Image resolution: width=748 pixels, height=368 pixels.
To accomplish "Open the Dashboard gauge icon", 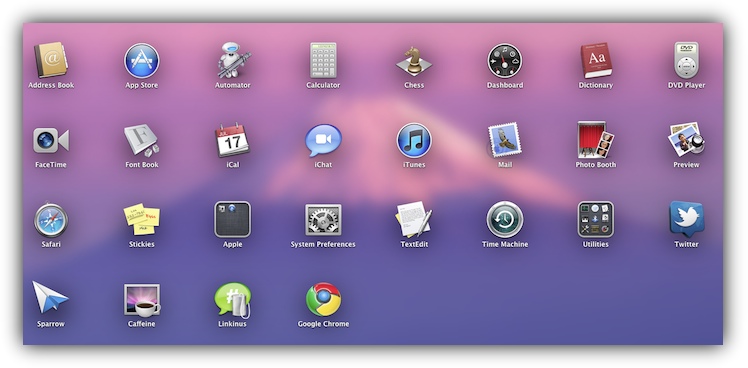I will [505, 61].
